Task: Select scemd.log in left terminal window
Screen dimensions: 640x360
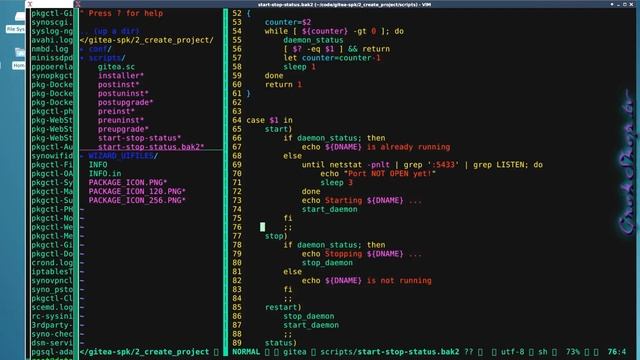Action: tap(52, 307)
